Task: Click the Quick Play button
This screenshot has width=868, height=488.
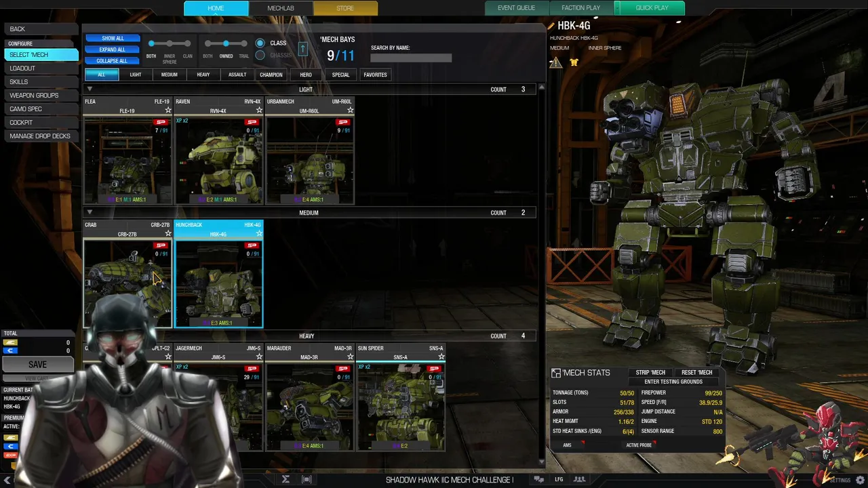Action: point(652,8)
